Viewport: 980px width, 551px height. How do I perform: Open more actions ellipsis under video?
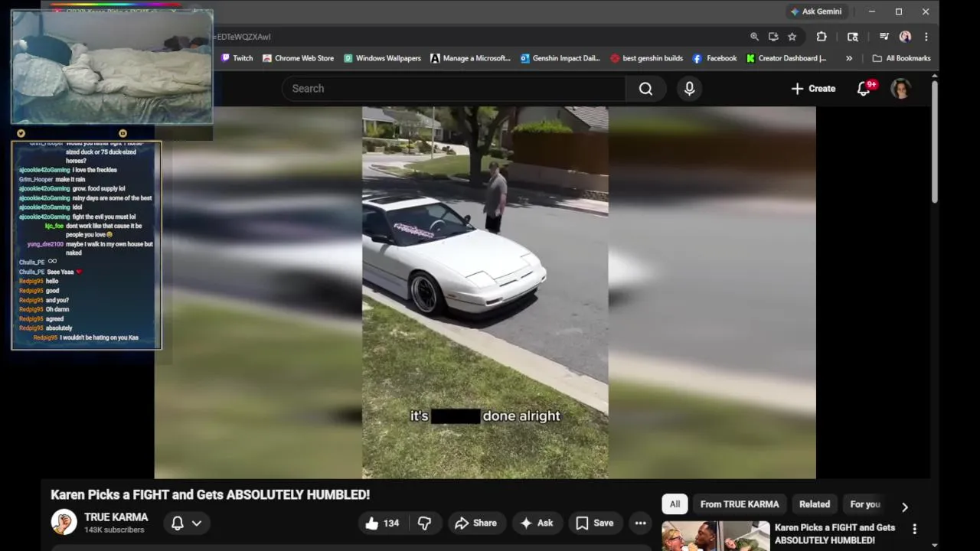click(640, 523)
